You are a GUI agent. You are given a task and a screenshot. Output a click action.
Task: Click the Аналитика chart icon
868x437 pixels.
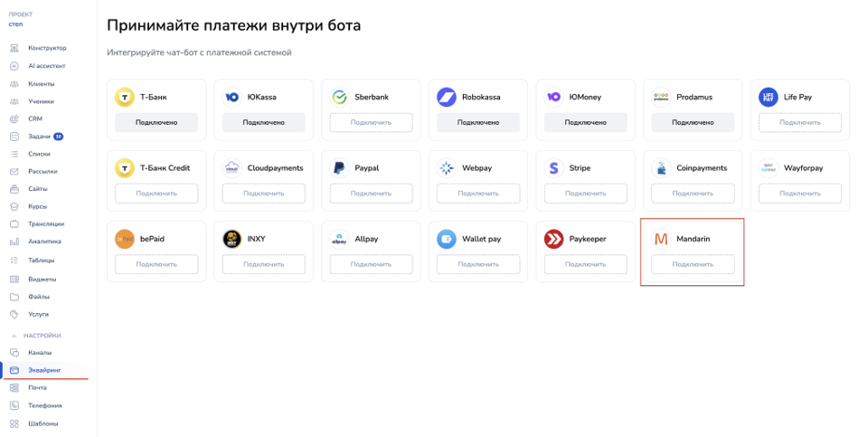coord(14,242)
